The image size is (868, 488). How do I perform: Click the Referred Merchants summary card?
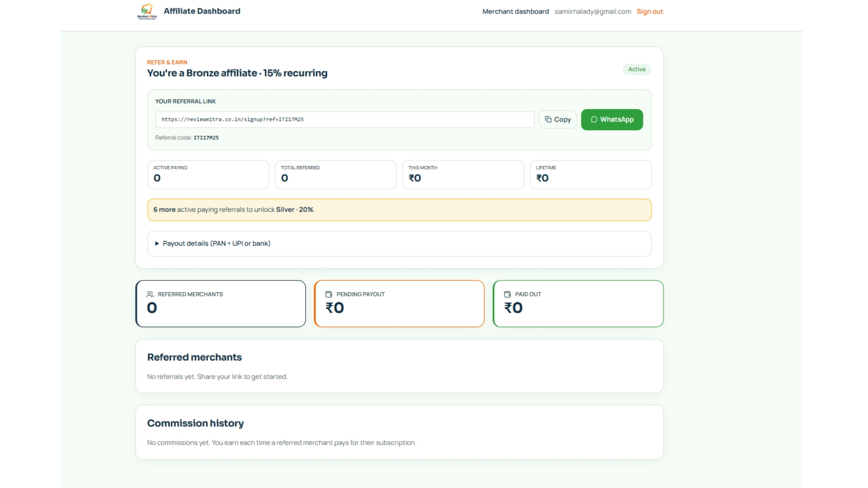pos(221,304)
